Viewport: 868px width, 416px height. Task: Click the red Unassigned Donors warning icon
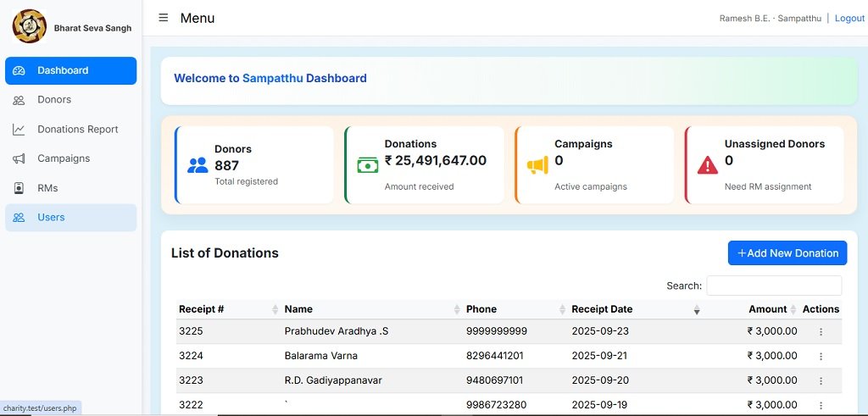pos(707,165)
